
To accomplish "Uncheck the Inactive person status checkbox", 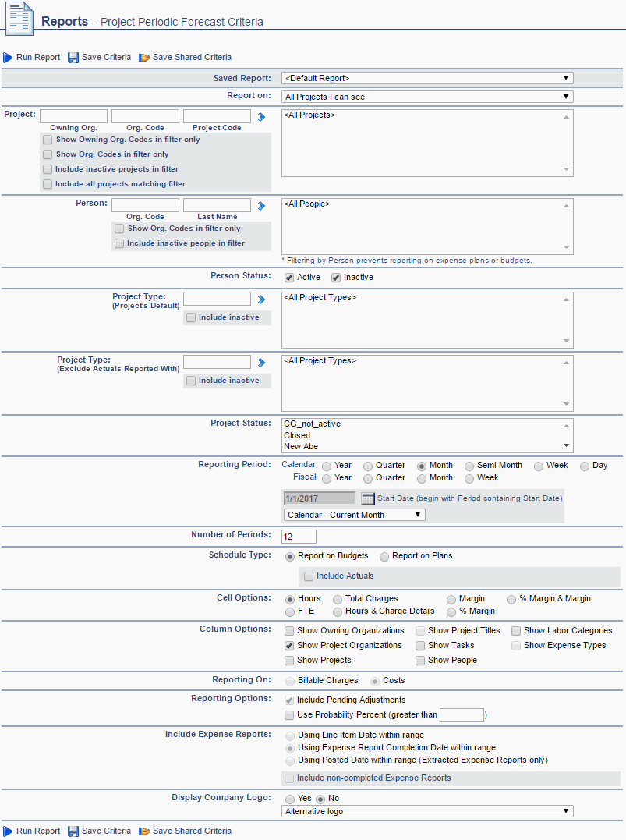I will pos(336,278).
